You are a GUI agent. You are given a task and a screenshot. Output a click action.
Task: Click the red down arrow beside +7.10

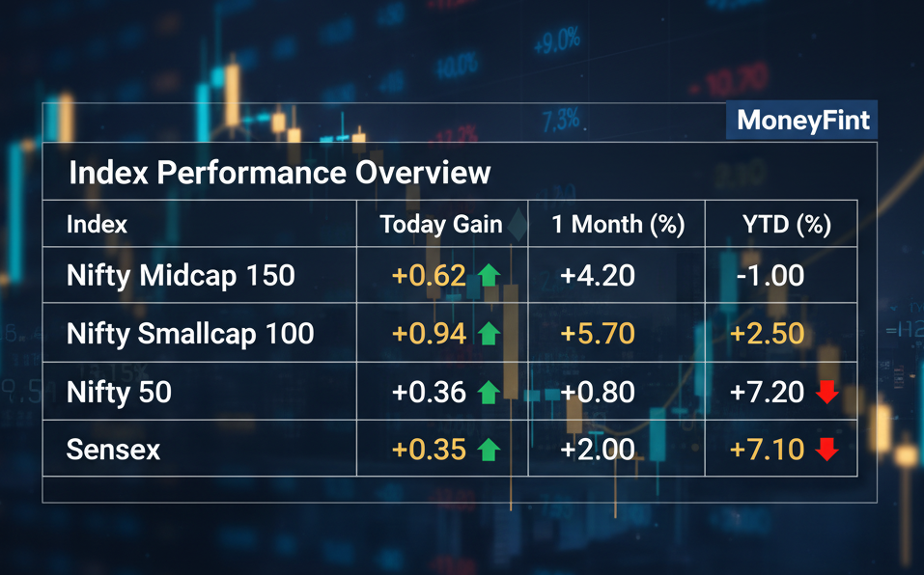click(825, 449)
